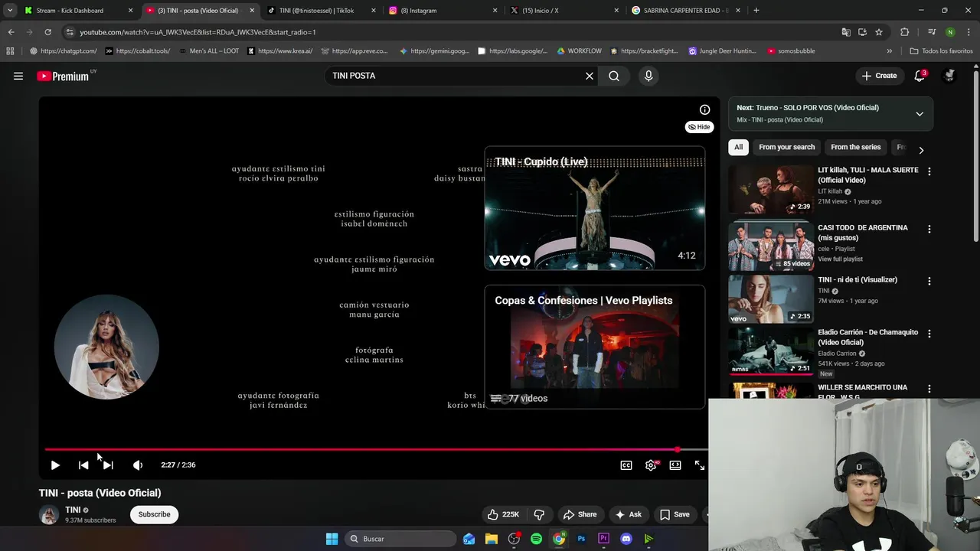Open new browser tab plus button
The height and width of the screenshot is (551, 980).
point(756,11)
